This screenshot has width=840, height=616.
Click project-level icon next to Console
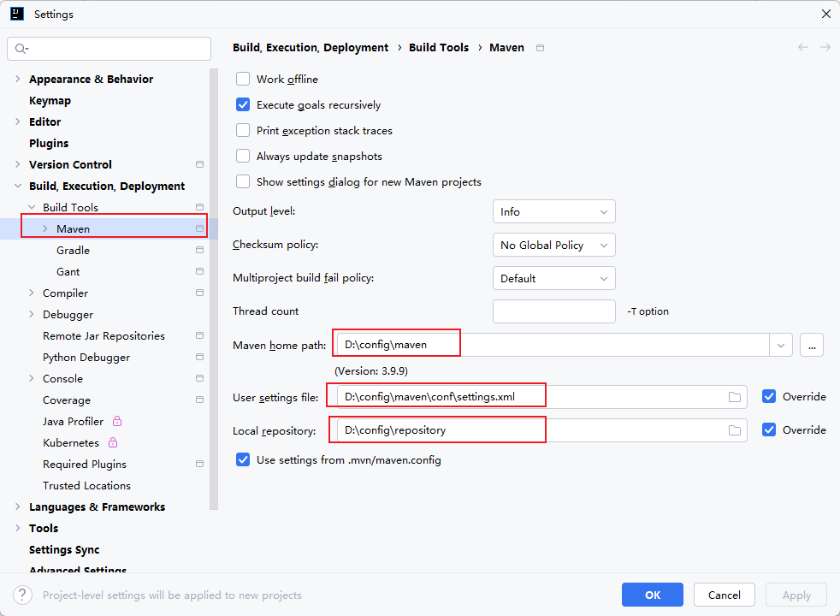click(200, 379)
